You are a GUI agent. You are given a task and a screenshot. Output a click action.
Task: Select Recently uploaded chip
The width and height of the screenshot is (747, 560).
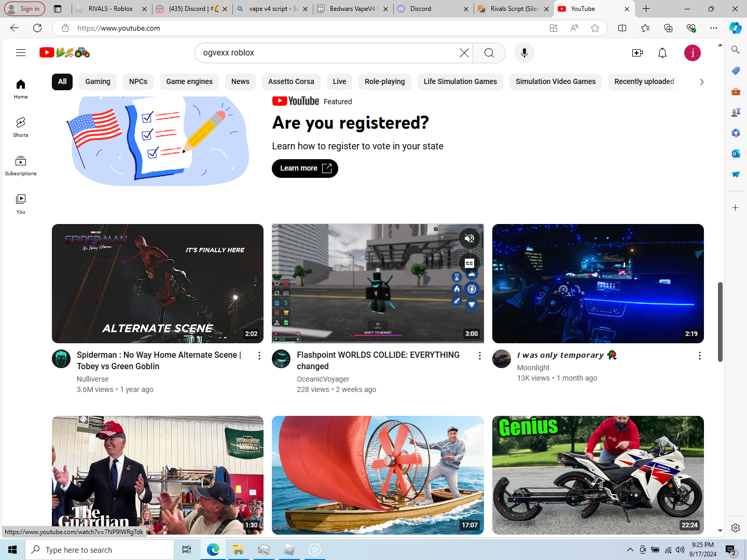coord(644,81)
